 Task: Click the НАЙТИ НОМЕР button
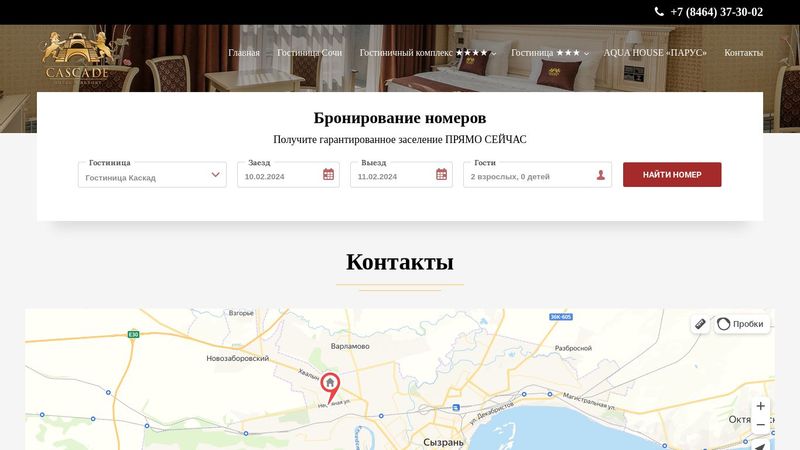[x=672, y=174]
